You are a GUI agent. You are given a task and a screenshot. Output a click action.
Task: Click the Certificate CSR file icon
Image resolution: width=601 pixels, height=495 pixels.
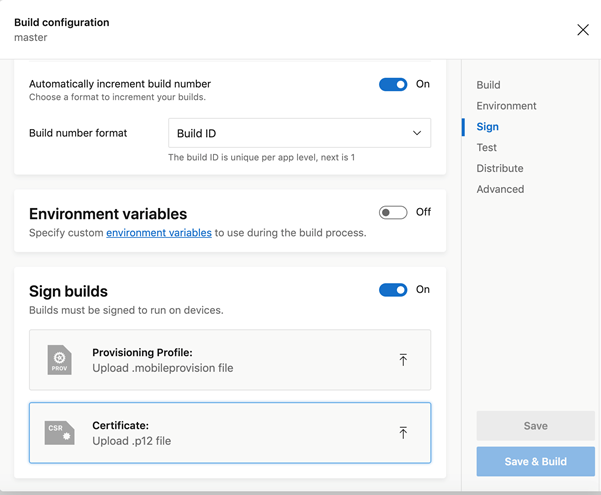59,433
